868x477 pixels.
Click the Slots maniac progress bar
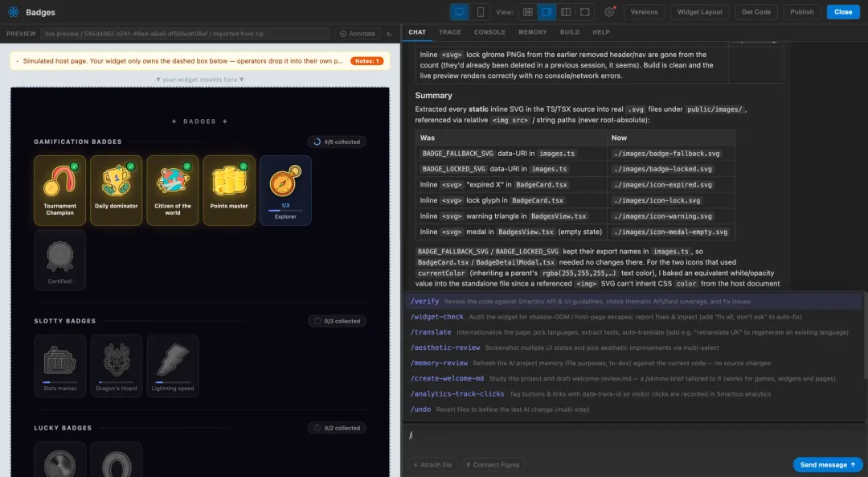coord(59,382)
